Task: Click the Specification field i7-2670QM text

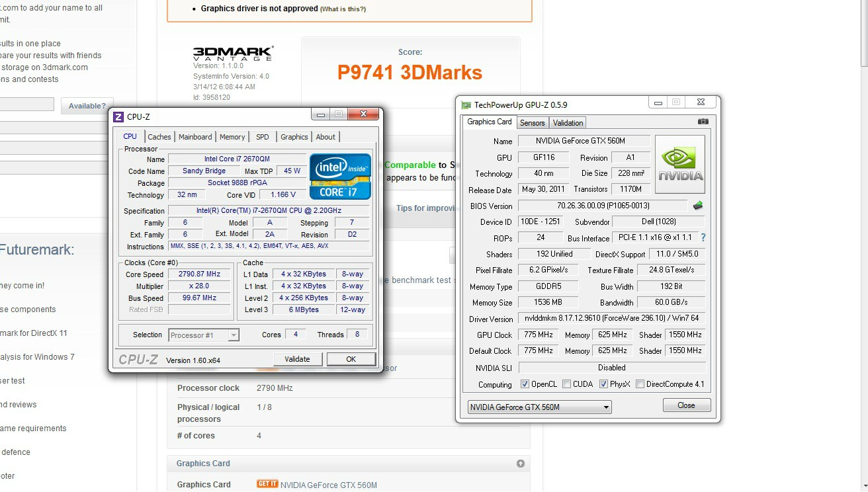Action: (x=270, y=211)
